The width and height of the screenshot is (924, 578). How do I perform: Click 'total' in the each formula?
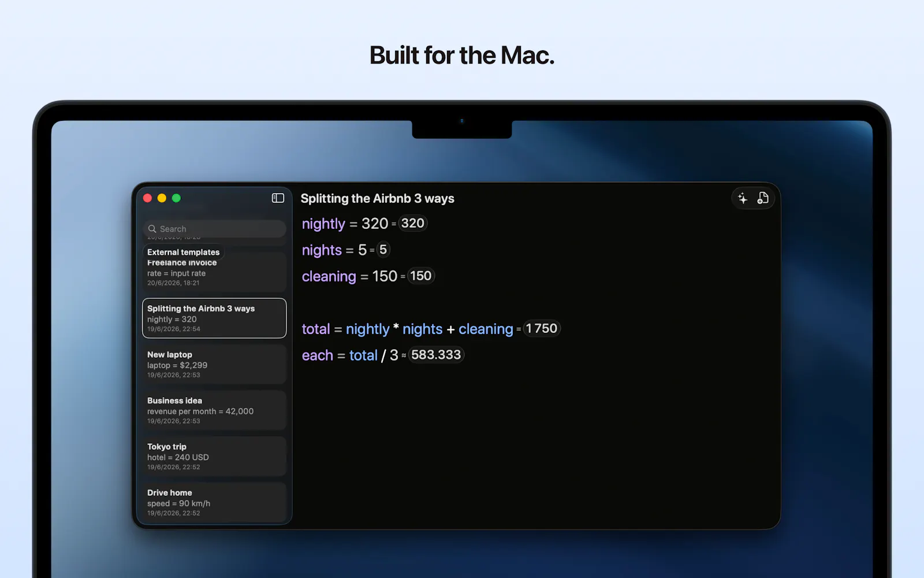[x=363, y=355]
